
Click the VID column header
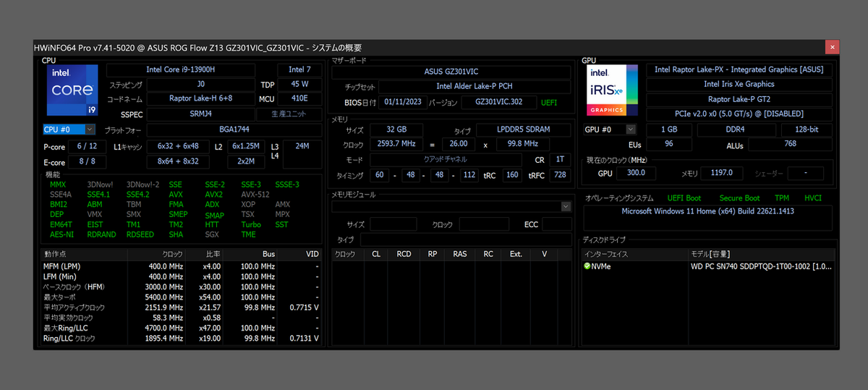point(311,255)
